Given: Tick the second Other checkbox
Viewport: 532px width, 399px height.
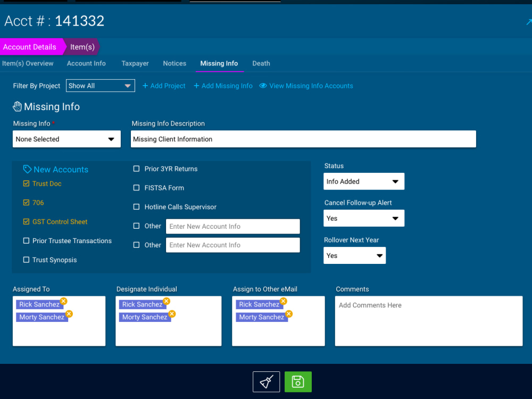Looking at the screenshot, I should (x=136, y=245).
